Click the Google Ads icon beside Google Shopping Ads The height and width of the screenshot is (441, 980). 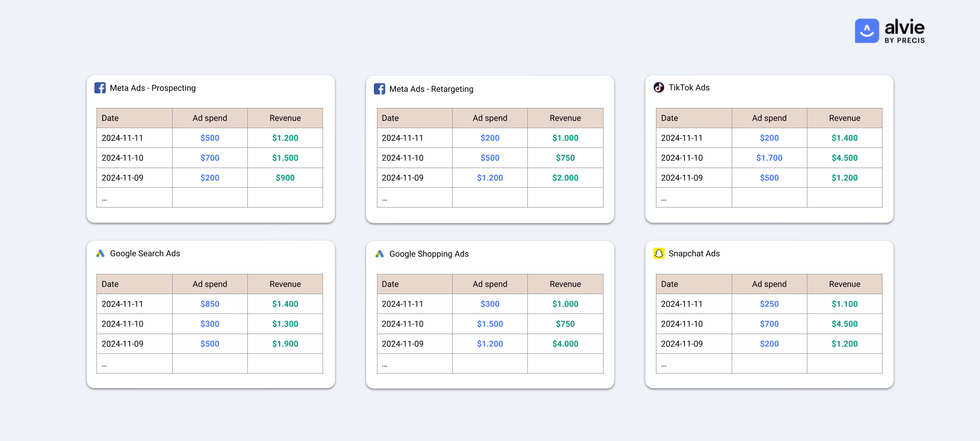[x=380, y=254]
